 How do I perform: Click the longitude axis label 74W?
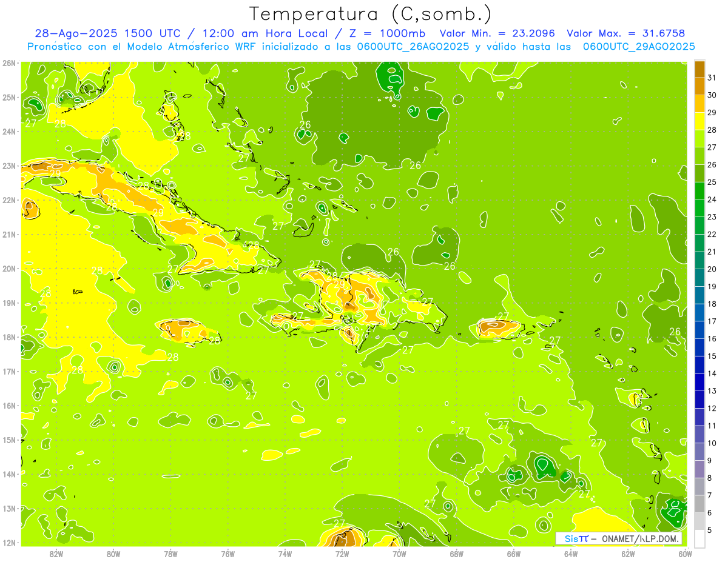pos(285,554)
